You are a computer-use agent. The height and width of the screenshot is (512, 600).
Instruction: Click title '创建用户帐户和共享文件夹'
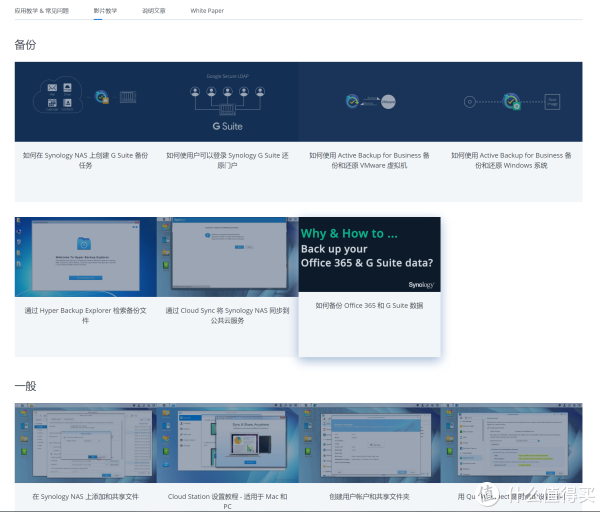pos(370,496)
